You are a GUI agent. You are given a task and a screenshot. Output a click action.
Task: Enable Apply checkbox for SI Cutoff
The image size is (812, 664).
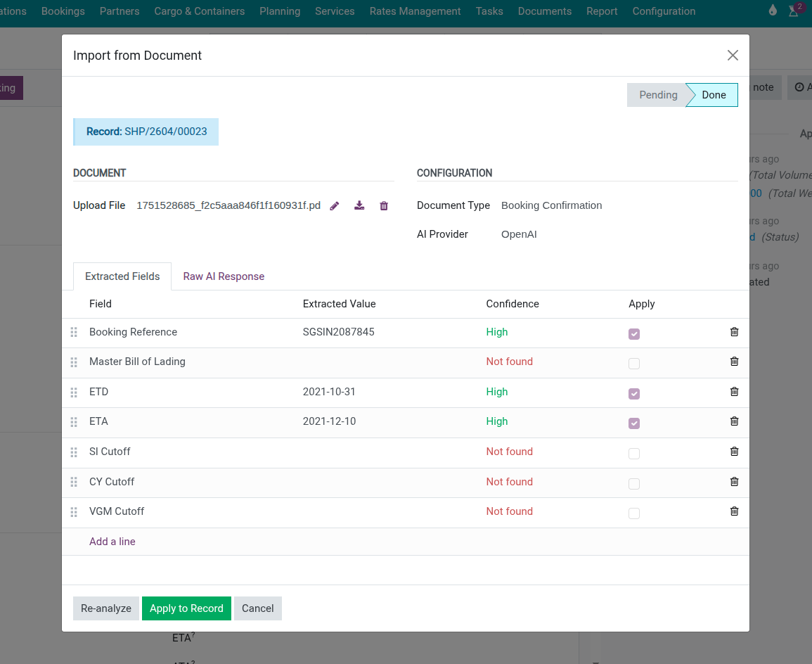[x=634, y=454]
